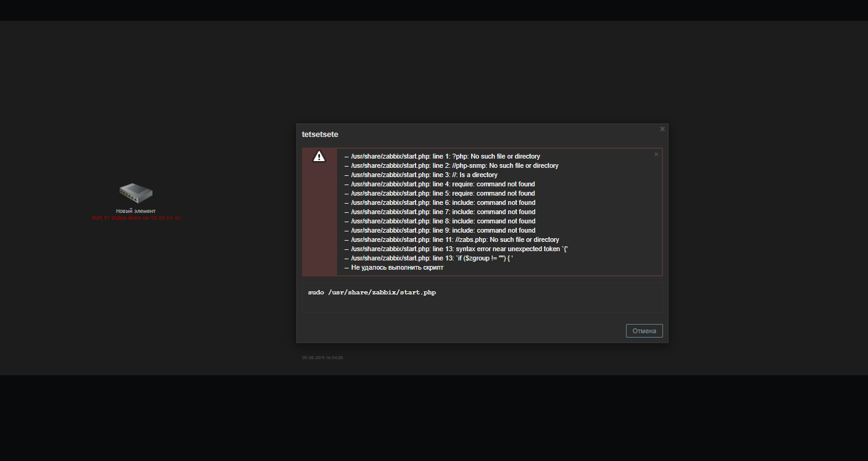
Task: Close the tetsetsete dialog with the X
Action: pos(662,129)
